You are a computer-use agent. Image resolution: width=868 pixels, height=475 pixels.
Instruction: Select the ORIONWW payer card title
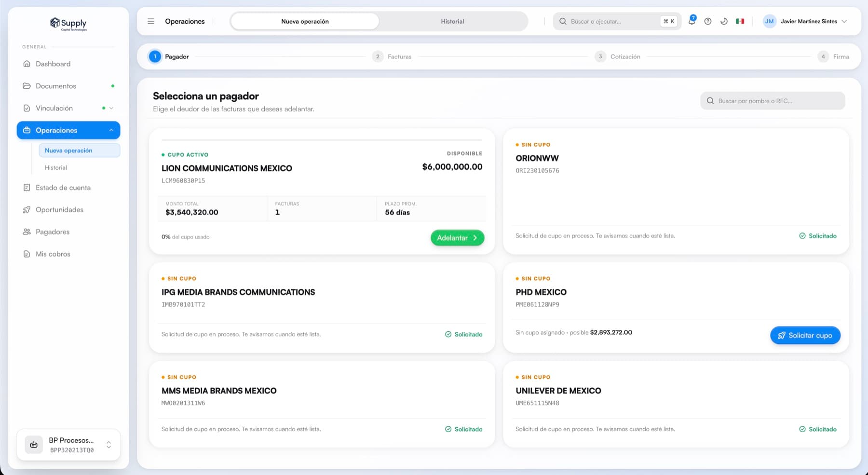click(x=537, y=158)
